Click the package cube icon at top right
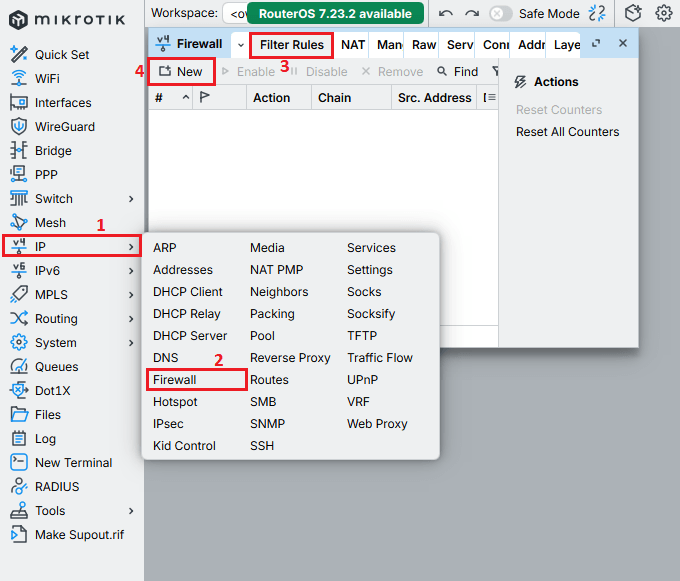The height and width of the screenshot is (581, 680). click(633, 13)
